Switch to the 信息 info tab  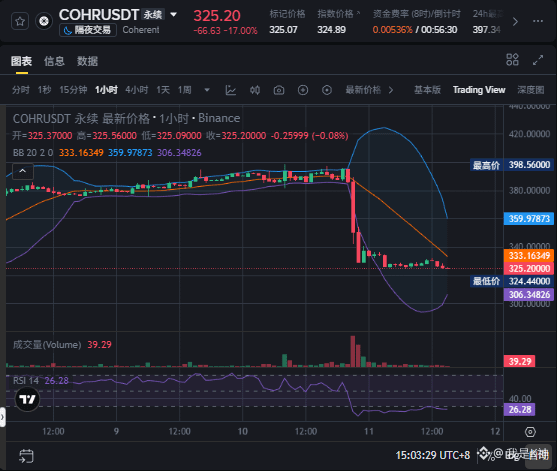point(54,61)
